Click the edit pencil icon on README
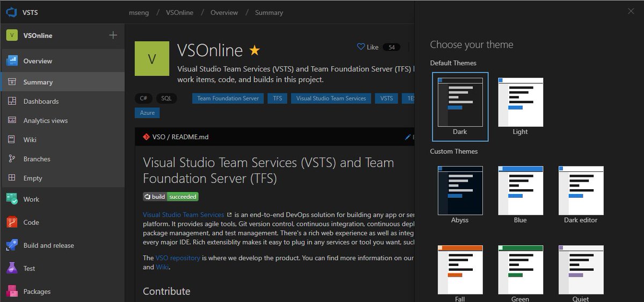Screen dimensions: 644x302 (x=408, y=137)
